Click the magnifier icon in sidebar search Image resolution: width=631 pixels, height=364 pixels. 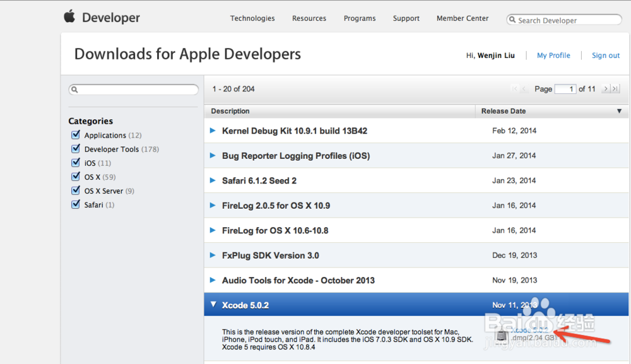(x=74, y=90)
